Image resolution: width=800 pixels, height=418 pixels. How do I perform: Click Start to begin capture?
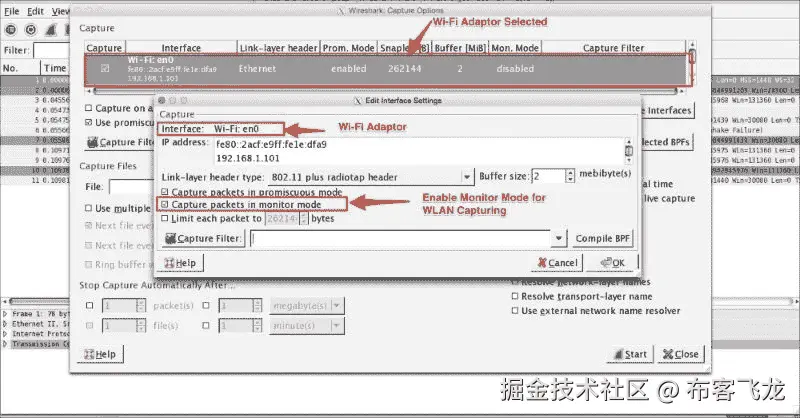pos(630,354)
